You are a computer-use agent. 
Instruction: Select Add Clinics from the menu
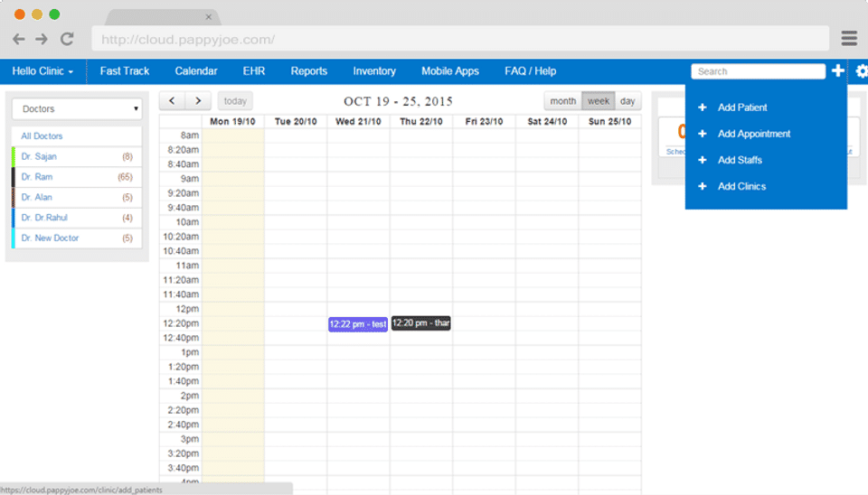pyautogui.click(x=741, y=186)
